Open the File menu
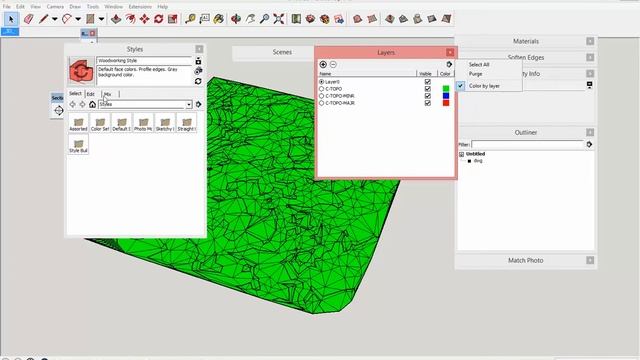This screenshot has height=360, width=640. point(7,7)
